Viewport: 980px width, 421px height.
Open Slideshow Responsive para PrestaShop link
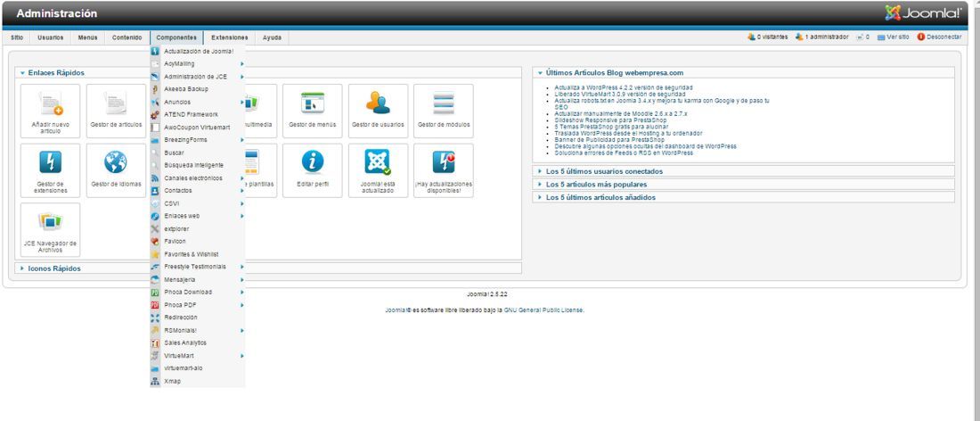610,120
